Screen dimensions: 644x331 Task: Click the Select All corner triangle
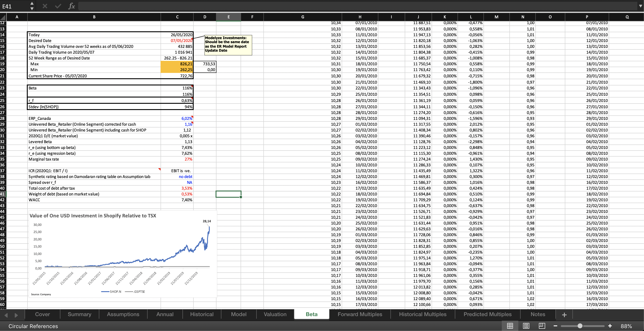(x=3, y=17)
